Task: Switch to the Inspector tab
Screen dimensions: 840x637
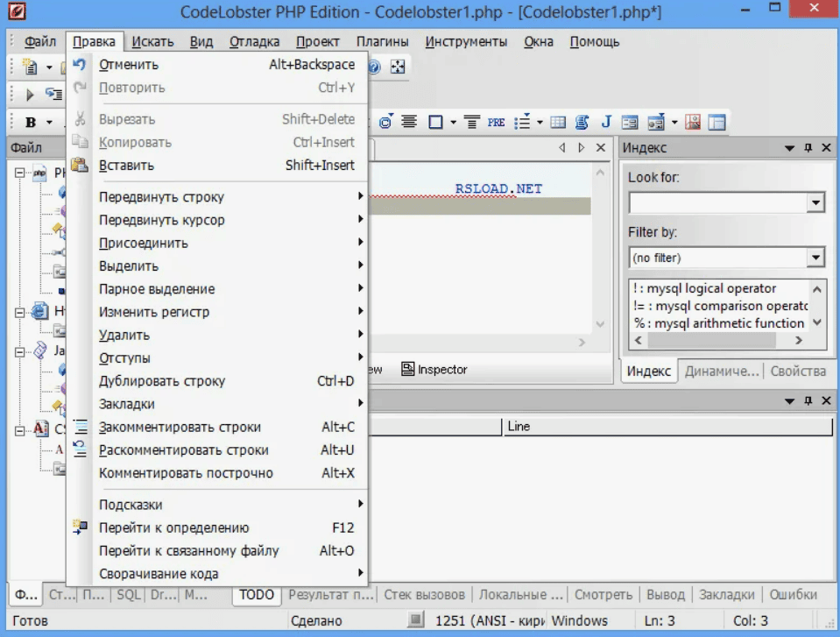Action: 434,369
